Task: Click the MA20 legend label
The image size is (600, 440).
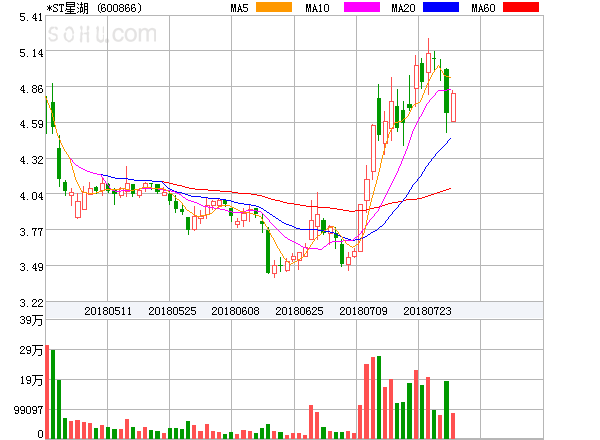Action: (403, 8)
